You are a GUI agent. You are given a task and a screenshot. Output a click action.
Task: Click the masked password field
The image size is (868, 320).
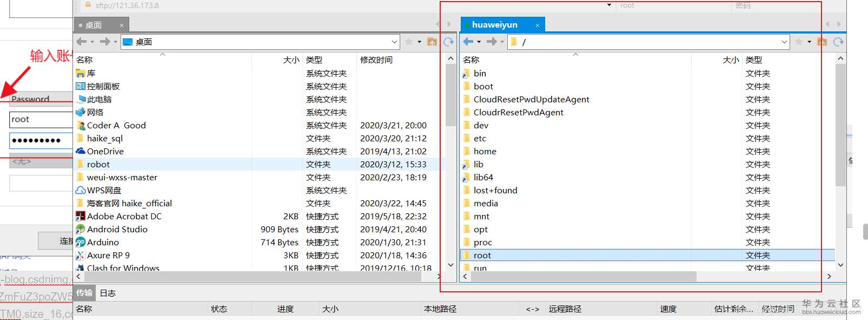click(x=41, y=140)
